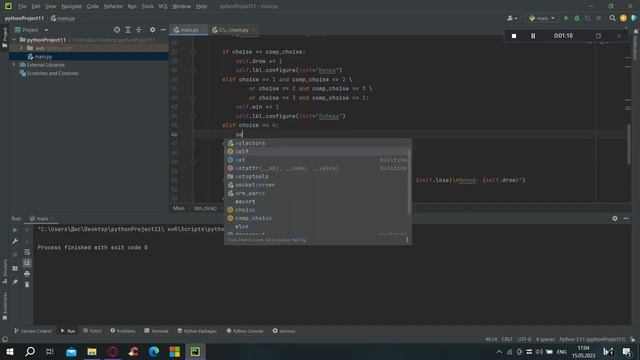Open the main run configuration dropdown
Screen dimensions: 640x360
[542, 18]
